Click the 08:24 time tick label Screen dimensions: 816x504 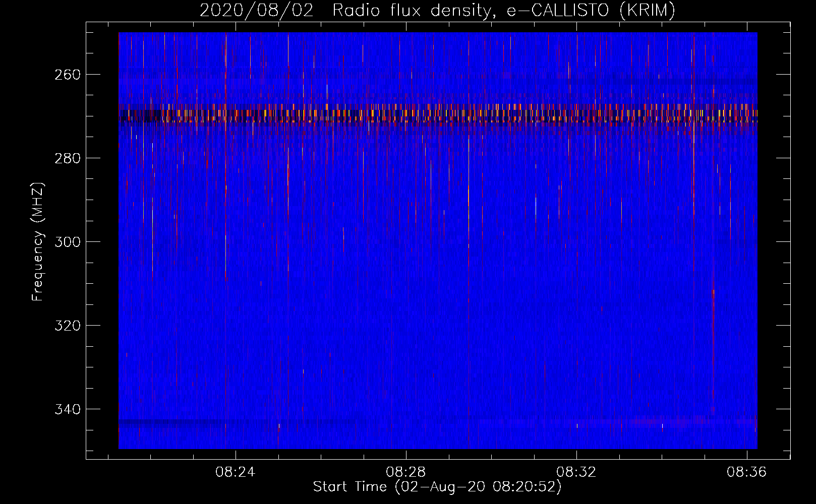click(x=236, y=472)
